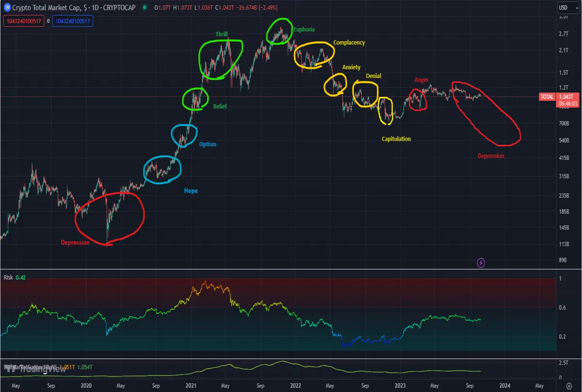Select the Bull Market Support Band legend

coord(48,367)
